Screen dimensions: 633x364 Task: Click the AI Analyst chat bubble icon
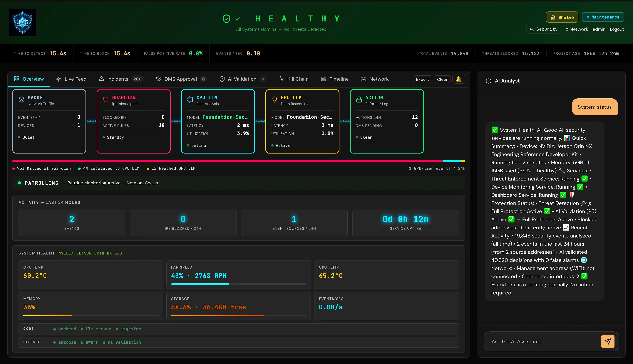click(488, 81)
